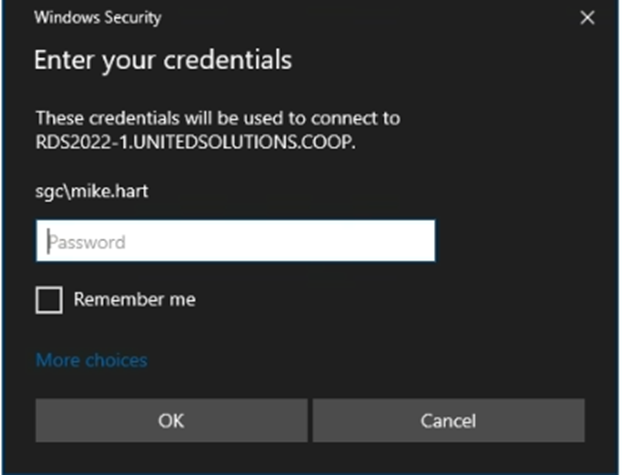Close the Windows Security dialog
This screenshot has height=475, width=622.
pos(587,18)
